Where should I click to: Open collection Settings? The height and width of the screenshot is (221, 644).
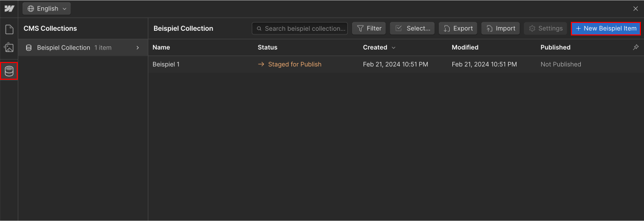545,28
